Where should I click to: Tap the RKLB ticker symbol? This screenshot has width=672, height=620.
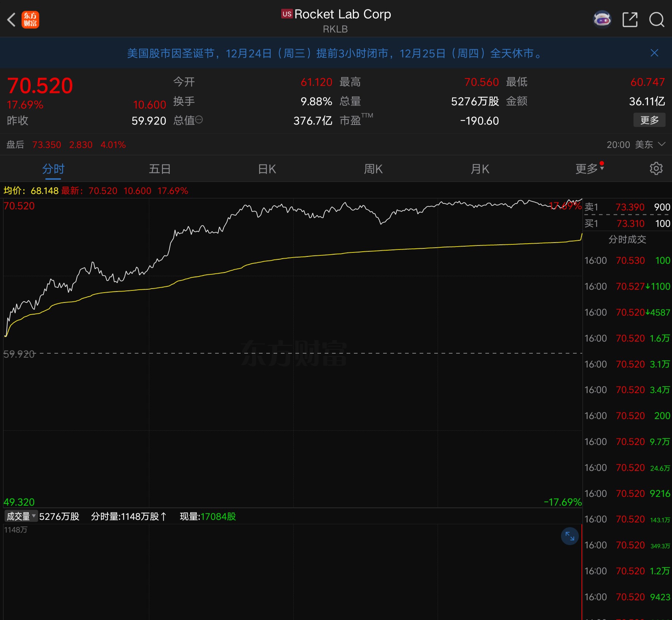[335, 29]
